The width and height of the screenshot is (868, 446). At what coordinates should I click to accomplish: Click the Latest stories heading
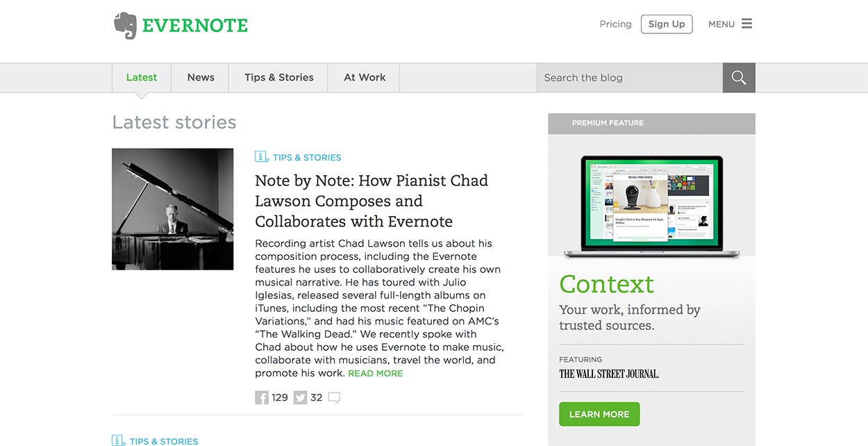(174, 122)
